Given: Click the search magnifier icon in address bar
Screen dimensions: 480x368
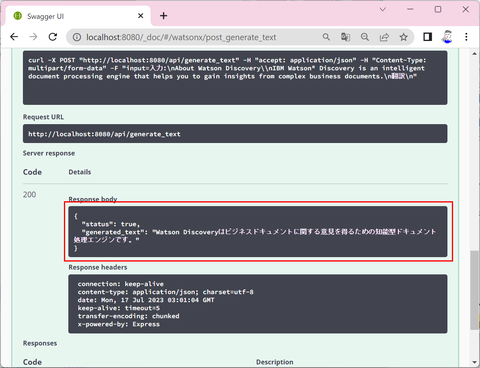Looking at the screenshot, I should (326, 37).
